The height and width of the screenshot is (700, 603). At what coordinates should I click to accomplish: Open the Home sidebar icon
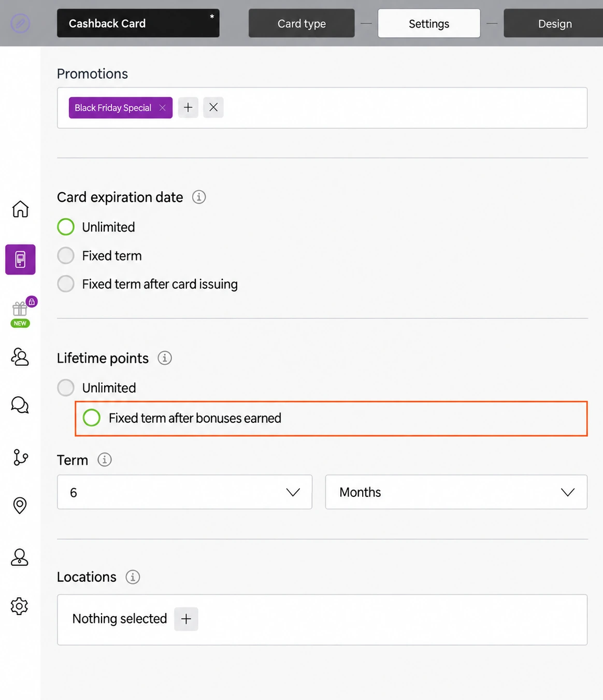(x=20, y=209)
